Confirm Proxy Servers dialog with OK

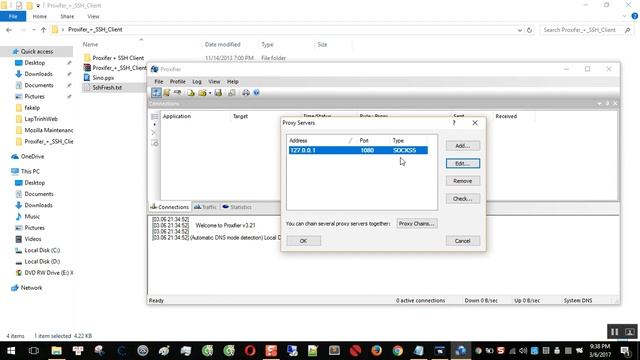(x=303, y=241)
